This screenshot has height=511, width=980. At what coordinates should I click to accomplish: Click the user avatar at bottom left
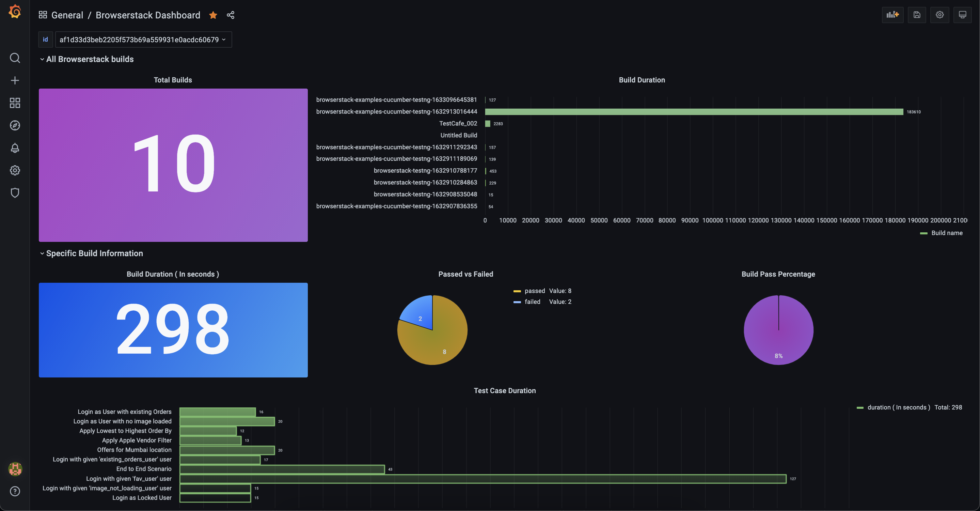coord(15,469)
